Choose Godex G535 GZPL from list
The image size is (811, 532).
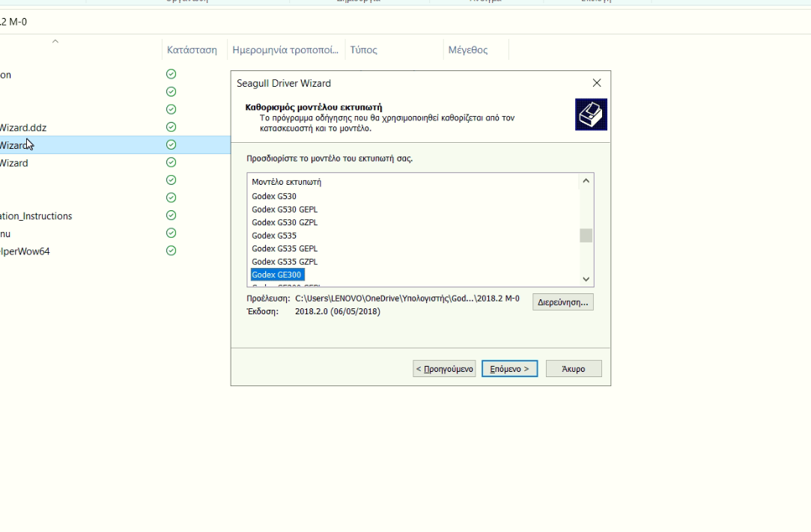pos(285,262)
